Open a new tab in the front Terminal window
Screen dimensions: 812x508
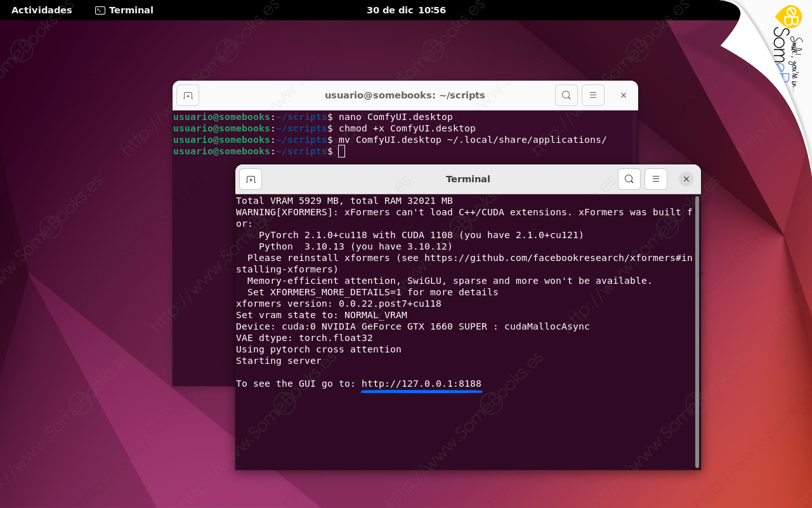pos(250,179)
